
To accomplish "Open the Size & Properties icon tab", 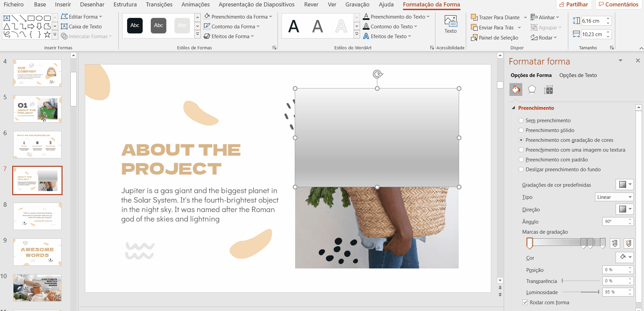I will click(x=548, y=90).
